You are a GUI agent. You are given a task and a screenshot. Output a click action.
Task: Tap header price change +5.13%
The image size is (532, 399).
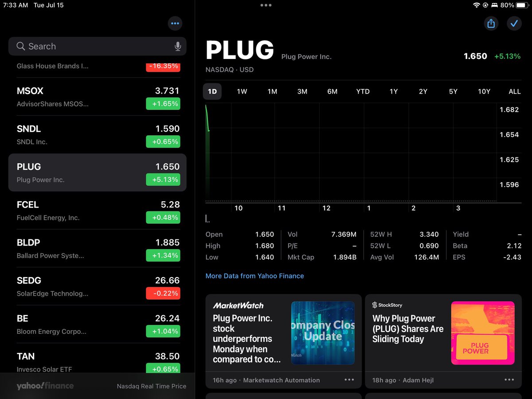point(507,56)
